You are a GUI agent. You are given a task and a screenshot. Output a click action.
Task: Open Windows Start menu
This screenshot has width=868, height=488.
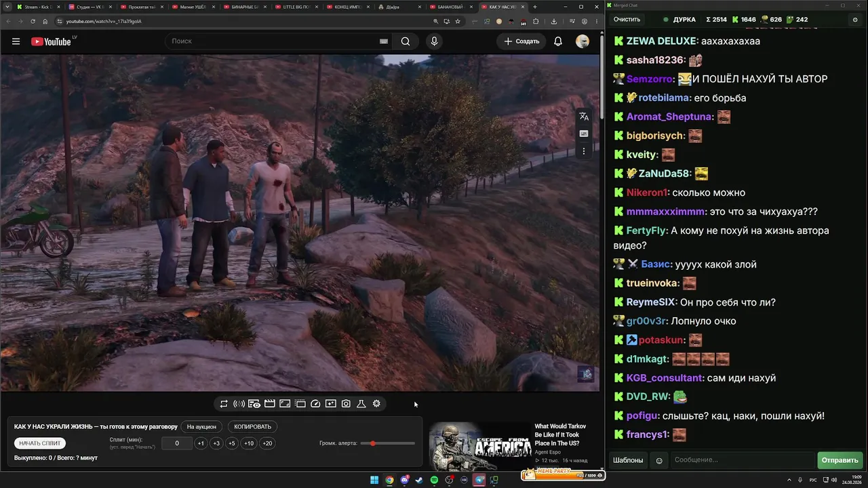click(x=374, y=480)
